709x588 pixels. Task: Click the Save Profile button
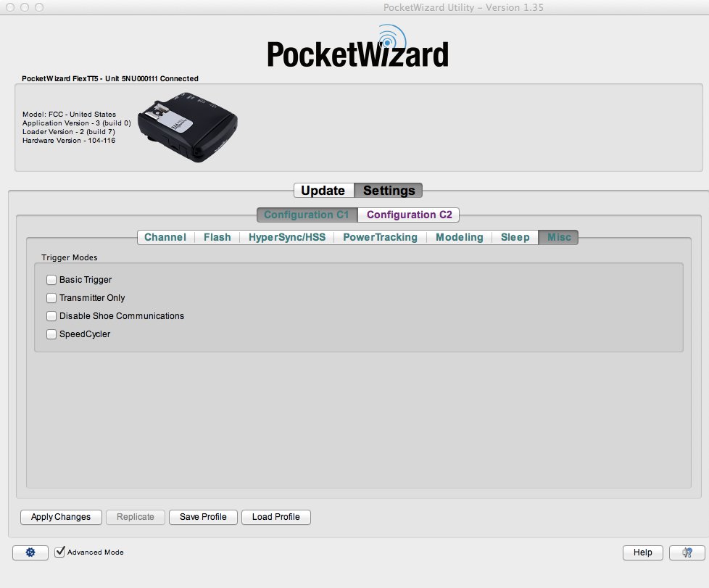click(203, 517)
